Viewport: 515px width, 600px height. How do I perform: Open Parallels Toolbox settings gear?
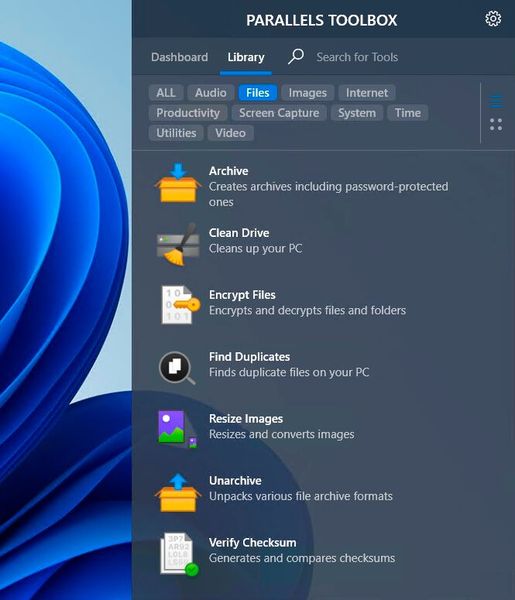[493, 18]
